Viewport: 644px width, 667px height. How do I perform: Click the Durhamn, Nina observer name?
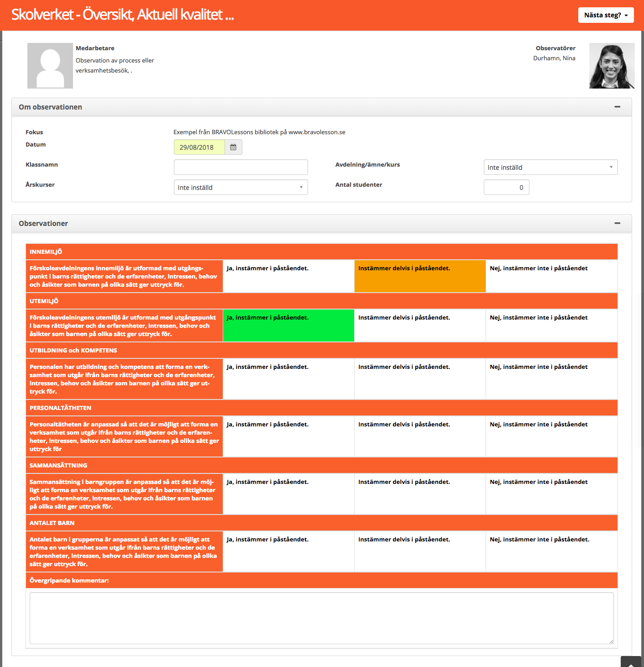point(554,58)
